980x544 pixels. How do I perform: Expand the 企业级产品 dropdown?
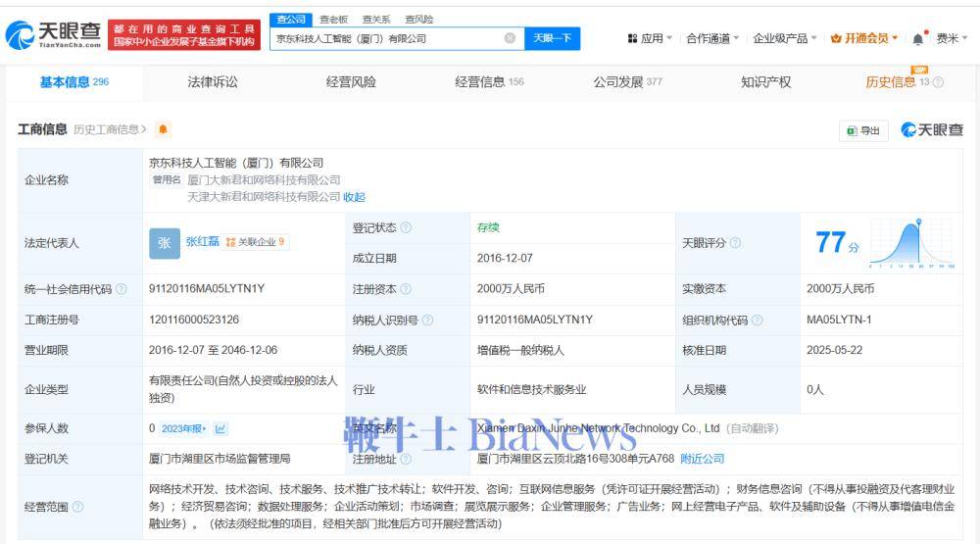point(785,38)
